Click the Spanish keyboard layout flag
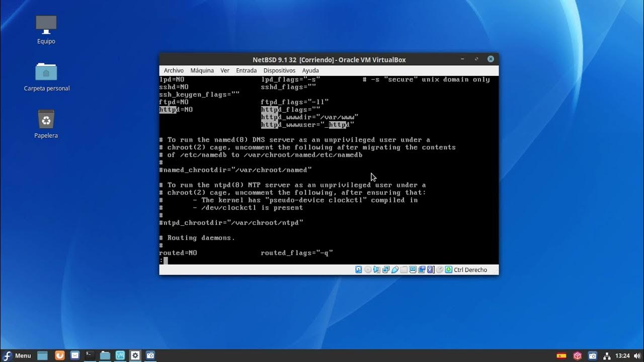 click(561, 355)
